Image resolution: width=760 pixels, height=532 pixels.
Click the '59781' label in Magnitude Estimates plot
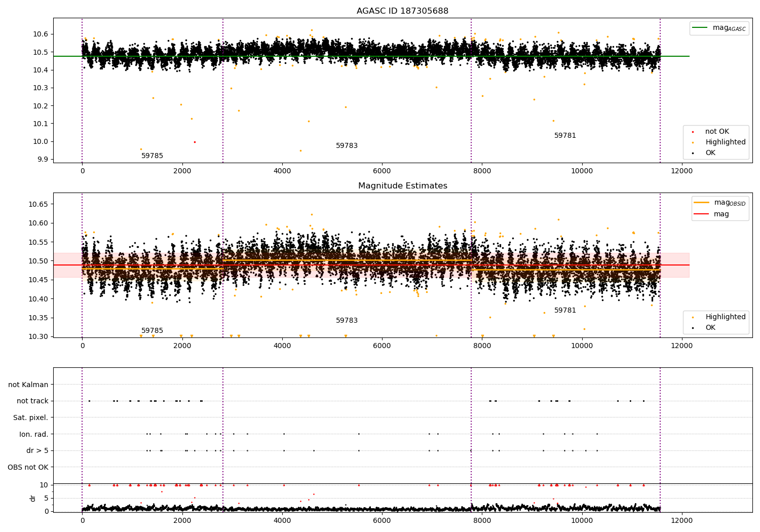(565, 311)
